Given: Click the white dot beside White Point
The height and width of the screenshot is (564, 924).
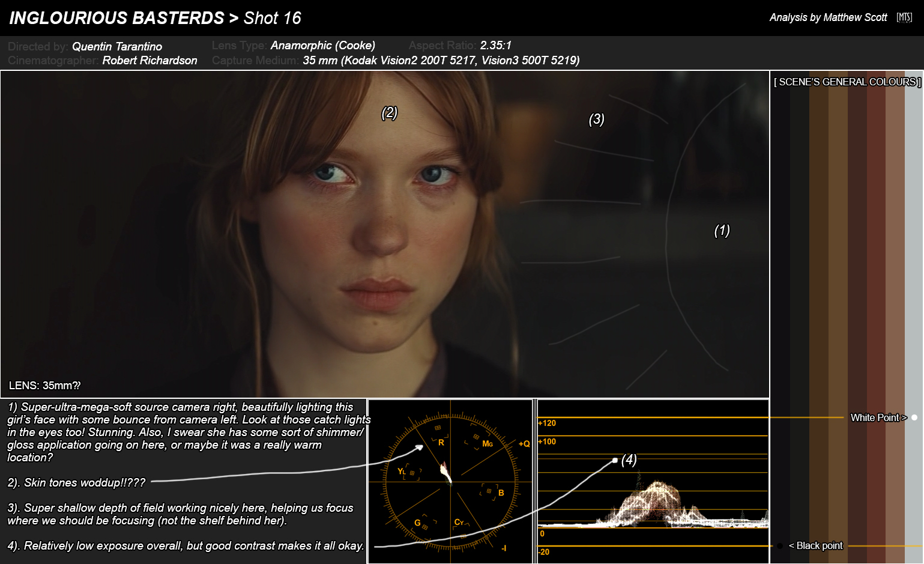Looking at the screenshot, I should pyautogui.click(x=914, y=417).
